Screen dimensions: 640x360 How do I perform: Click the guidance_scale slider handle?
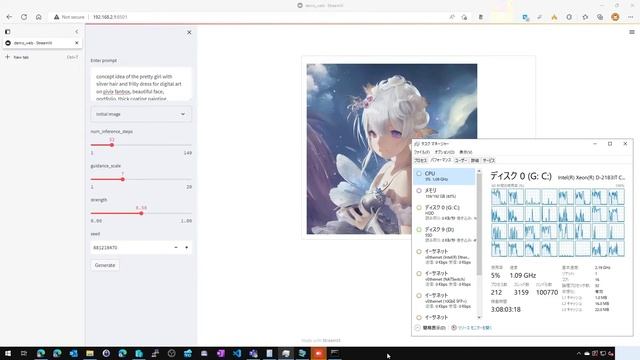click(123, 179)
